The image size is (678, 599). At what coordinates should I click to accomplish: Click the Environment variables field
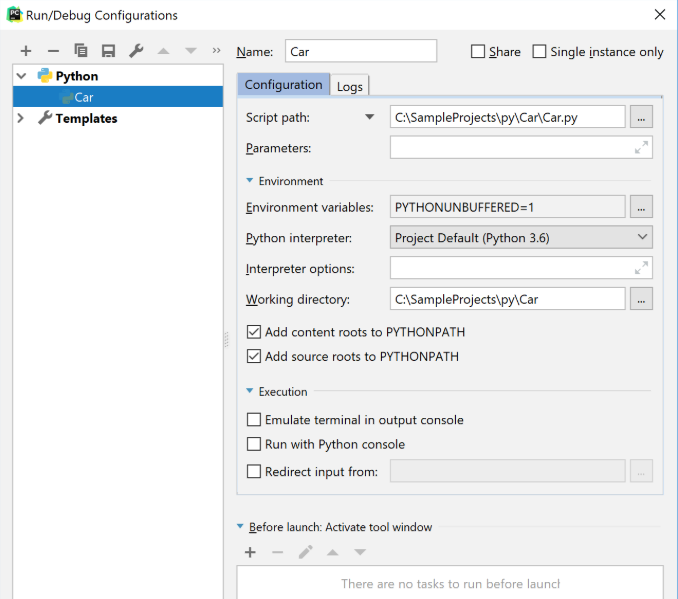(x=508, y=207)
